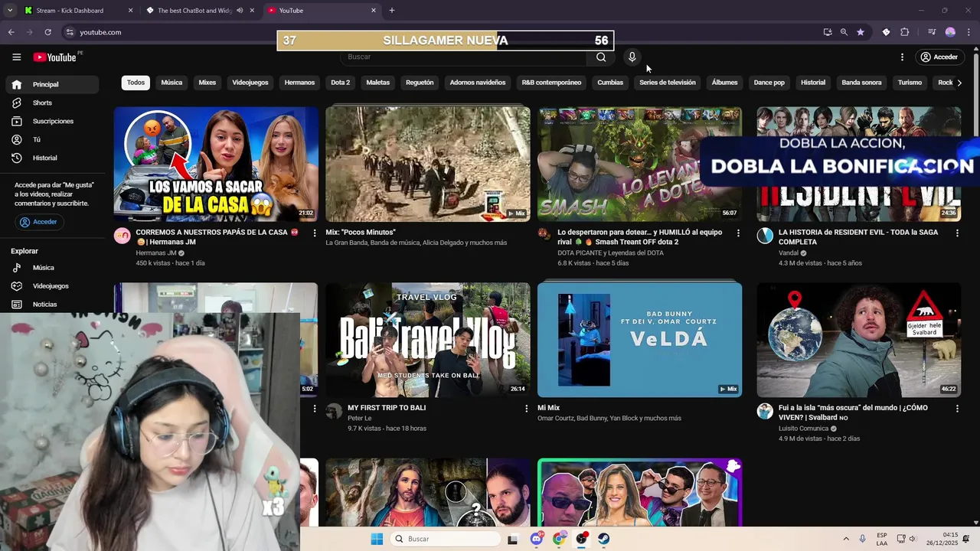Click the Windows taskbar Buscar search box
This screenshot has width=980, height=551.
[446, 539]
